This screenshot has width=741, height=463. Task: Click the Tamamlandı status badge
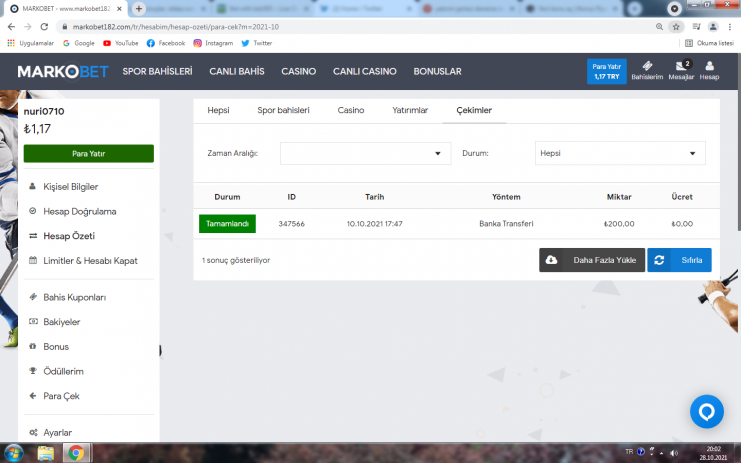pyautogui.click(x=227, y=223)
